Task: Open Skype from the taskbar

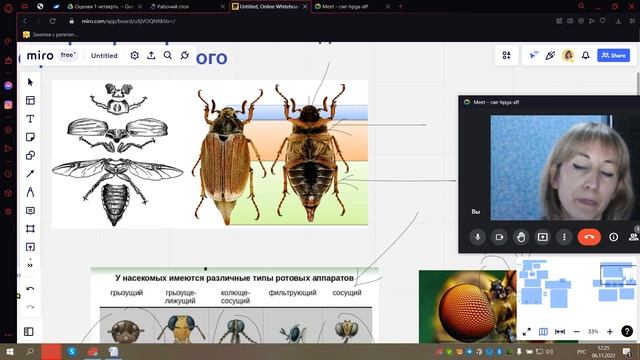Action: coord(72,351)
